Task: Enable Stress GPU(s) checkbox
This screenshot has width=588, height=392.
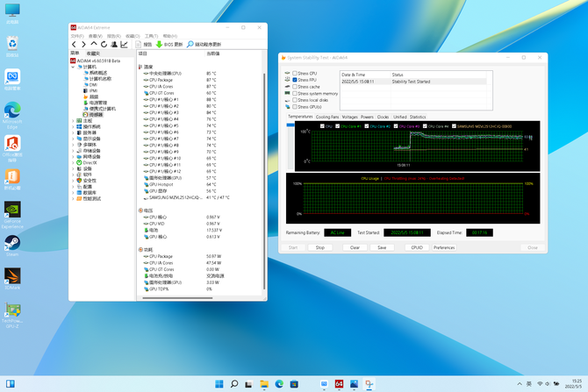Action: click(x=295, y=107)
